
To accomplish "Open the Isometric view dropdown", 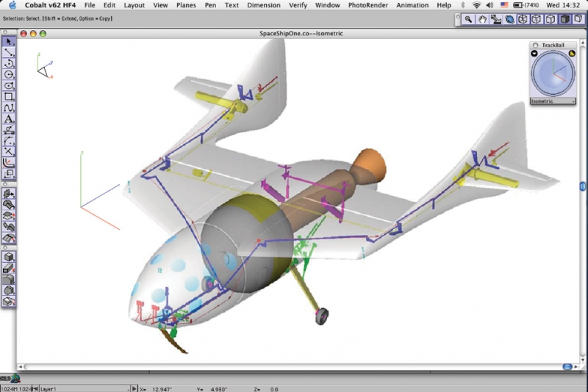I will [x=552, y=101].
